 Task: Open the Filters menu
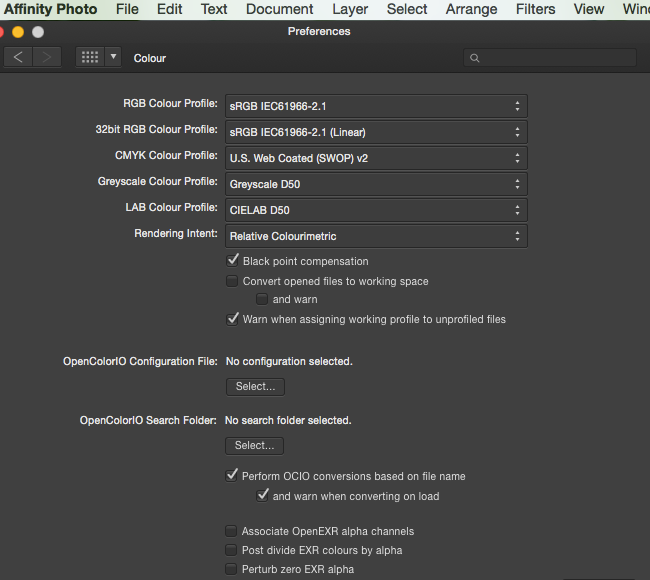click(x=535, y=9)
